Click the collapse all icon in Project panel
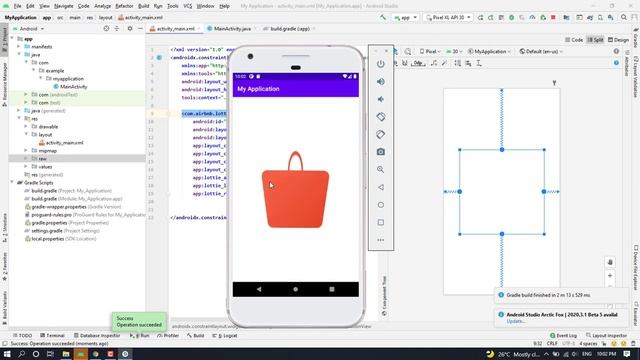Image resolution: width=640 pixels, height=360 pixels. pos(117,29)
